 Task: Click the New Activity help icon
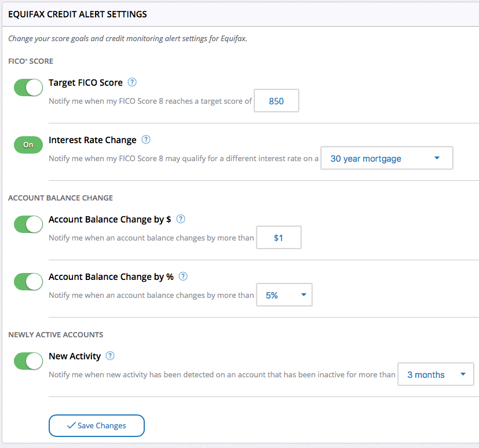[109, 356]
